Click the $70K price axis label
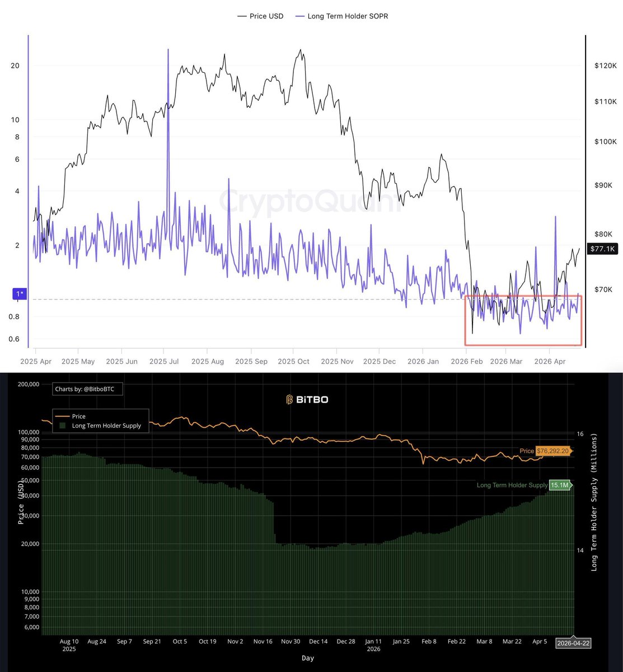Viewport: 623px width, 672px height. [603, 290]
